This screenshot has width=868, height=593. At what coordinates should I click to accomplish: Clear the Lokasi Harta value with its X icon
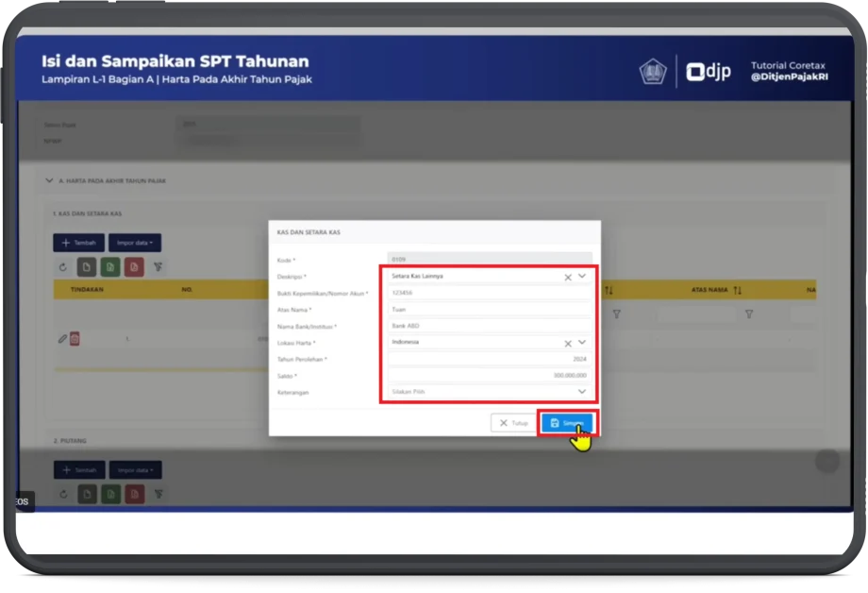point(568,343)
